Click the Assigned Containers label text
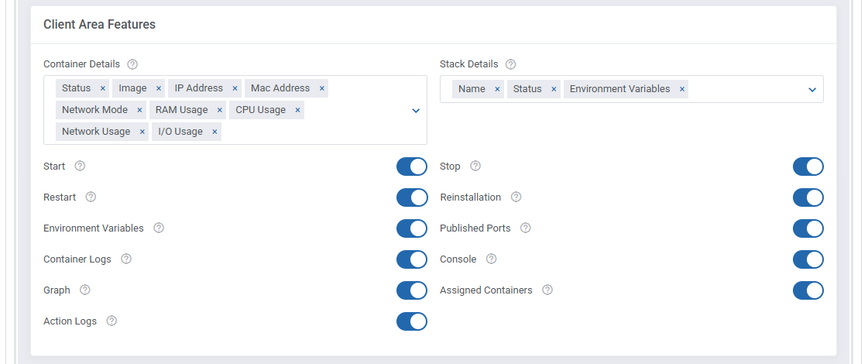Viewport: 868px width, 364px height. point(486,290)
